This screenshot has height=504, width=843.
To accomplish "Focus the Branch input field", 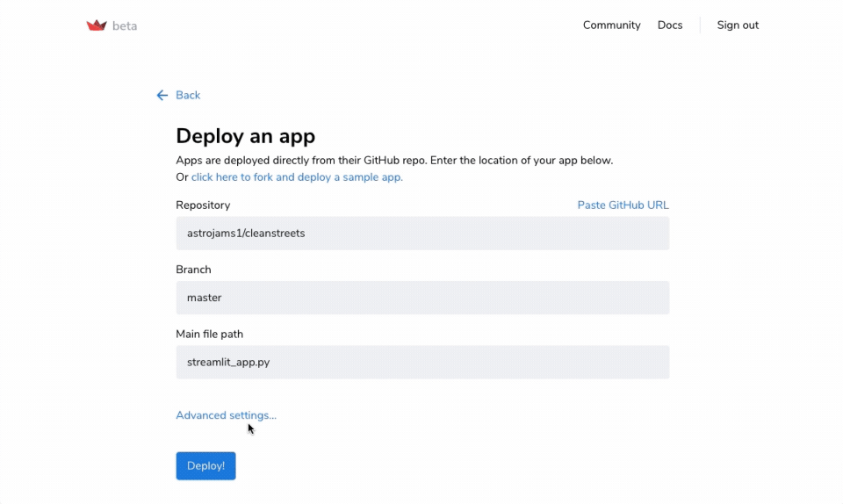I will pos(422,298).
